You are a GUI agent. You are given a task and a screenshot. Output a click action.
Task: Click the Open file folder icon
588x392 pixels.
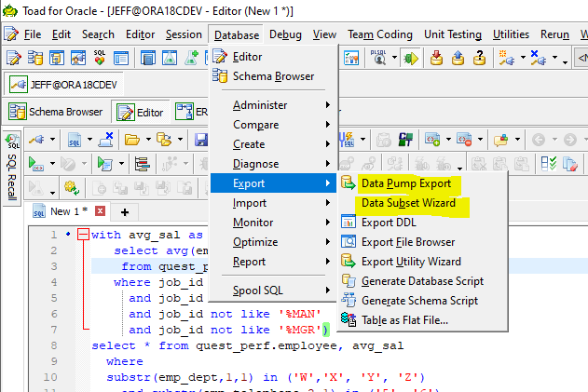pyautogui.click(x=131, y=140)
